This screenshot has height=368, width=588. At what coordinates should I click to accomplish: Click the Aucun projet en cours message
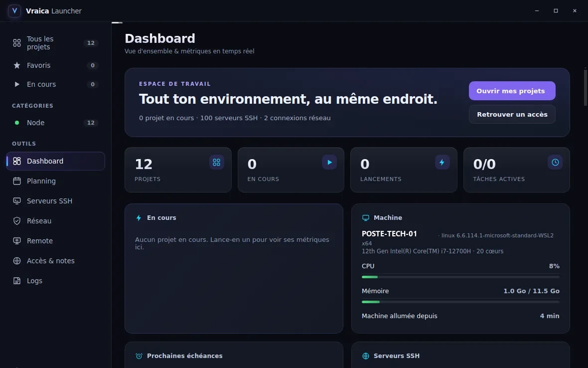pyautogui.click(x=232, y=243)
